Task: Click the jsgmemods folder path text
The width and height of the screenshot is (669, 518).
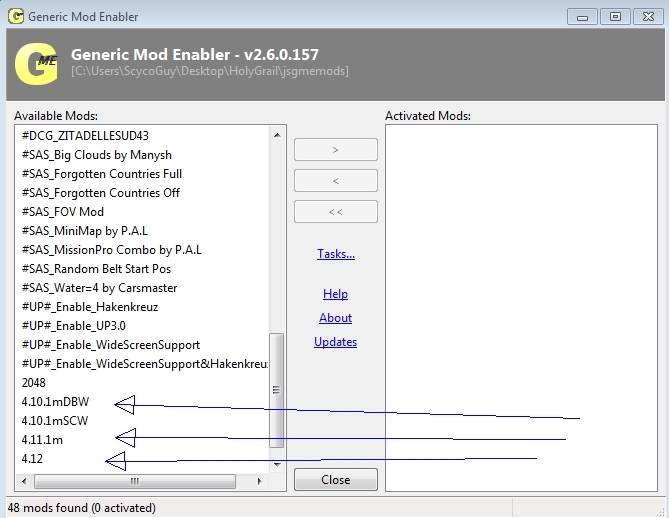Action: (209, 71)
